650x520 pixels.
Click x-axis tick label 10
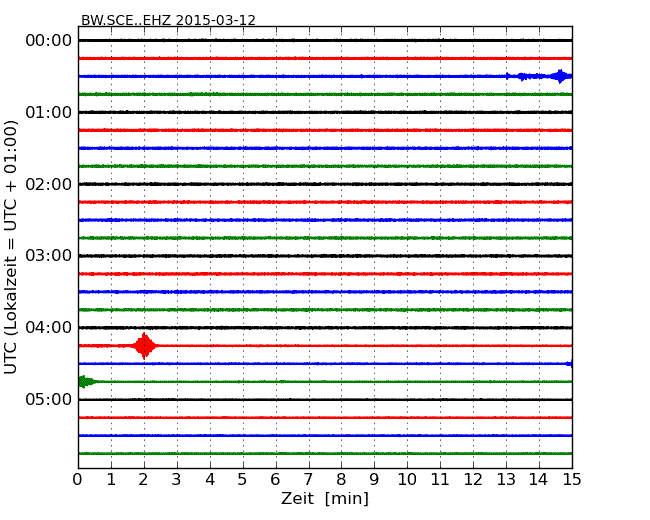click(407, 479)
